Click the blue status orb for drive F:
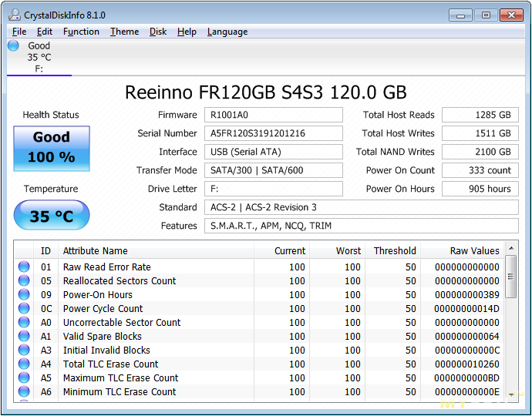The width and height of the screenshot is (532, 416). coord(13,45)
